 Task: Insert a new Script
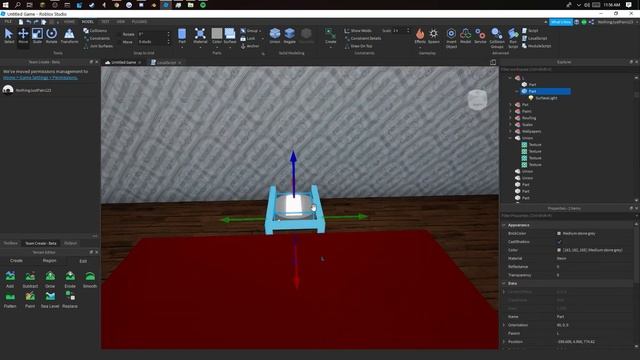click(530, 31)
